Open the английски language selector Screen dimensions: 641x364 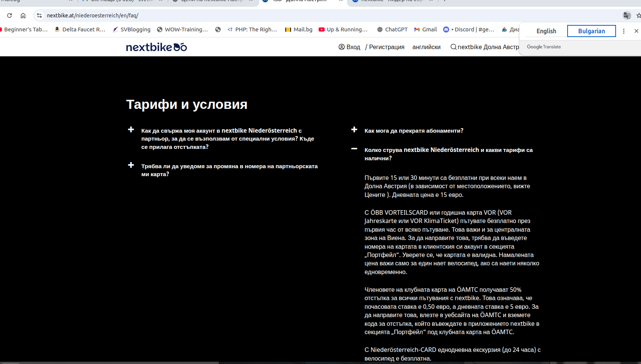(426, 47)
